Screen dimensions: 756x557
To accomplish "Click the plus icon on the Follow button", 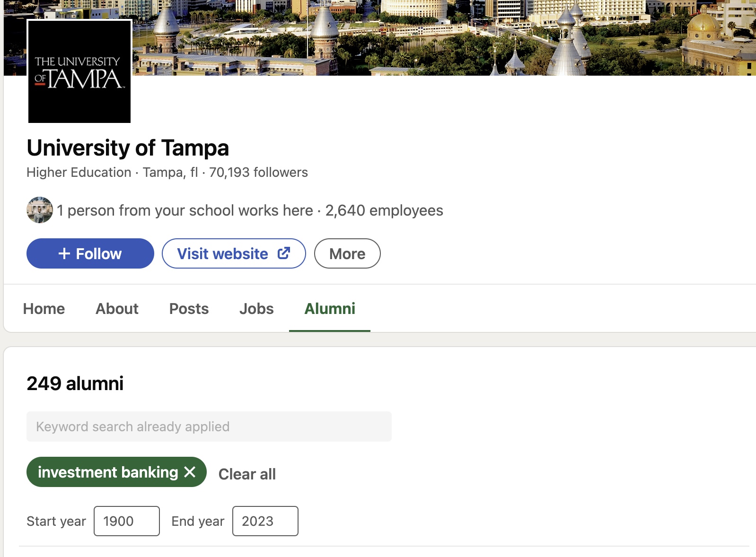I will [x=64, y=254].
